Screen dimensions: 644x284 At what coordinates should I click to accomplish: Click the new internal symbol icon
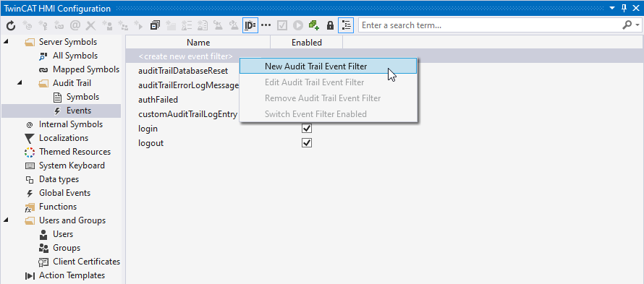[x=27, y=26]
